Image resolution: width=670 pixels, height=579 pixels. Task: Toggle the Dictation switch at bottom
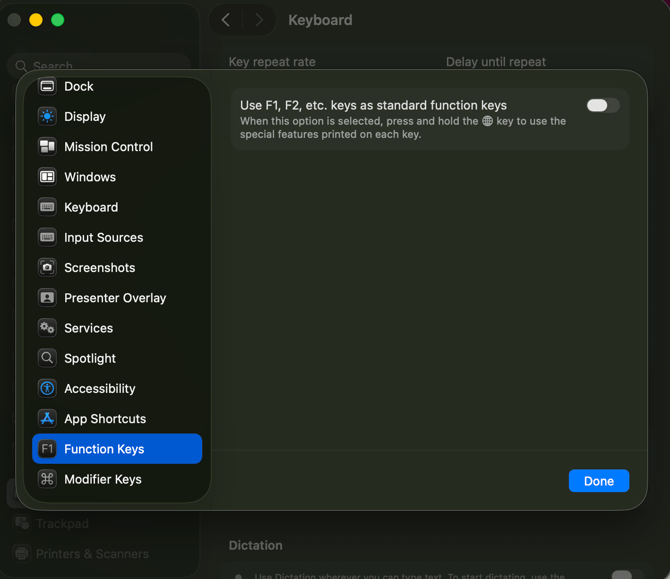(x=626, y=574)
